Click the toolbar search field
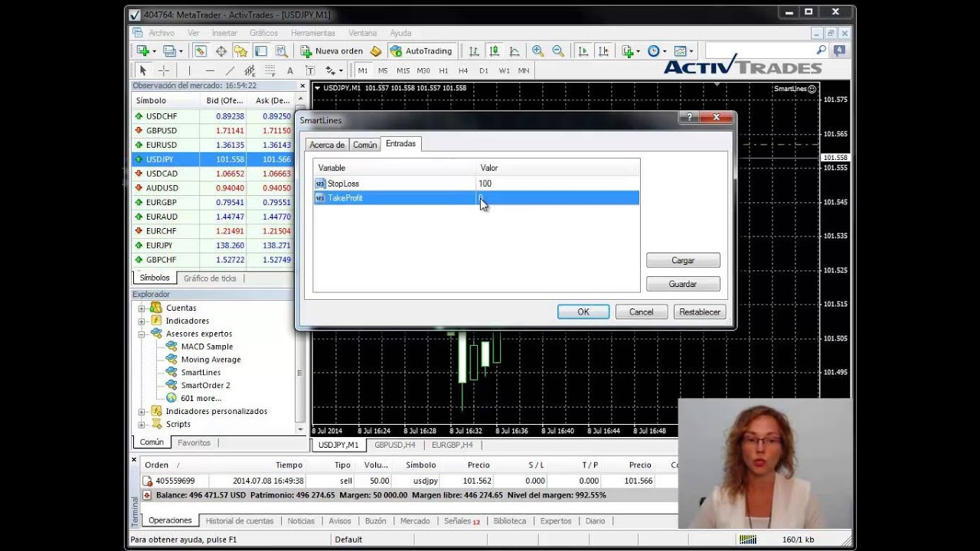The image size is (980, 551). 766,50
